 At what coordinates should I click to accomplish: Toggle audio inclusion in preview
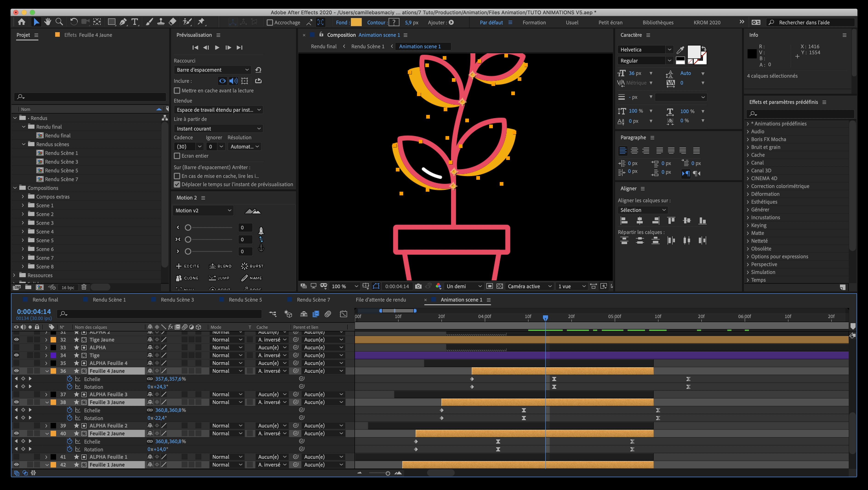click(x=233, y=81)
